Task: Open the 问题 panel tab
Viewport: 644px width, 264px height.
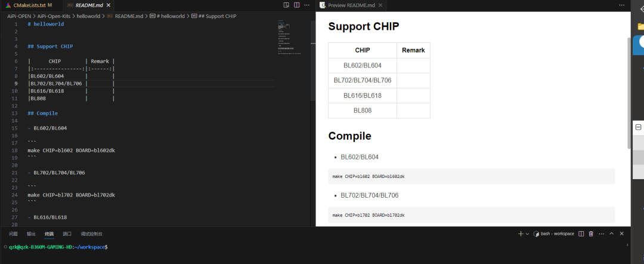Action: click(13, 234)
